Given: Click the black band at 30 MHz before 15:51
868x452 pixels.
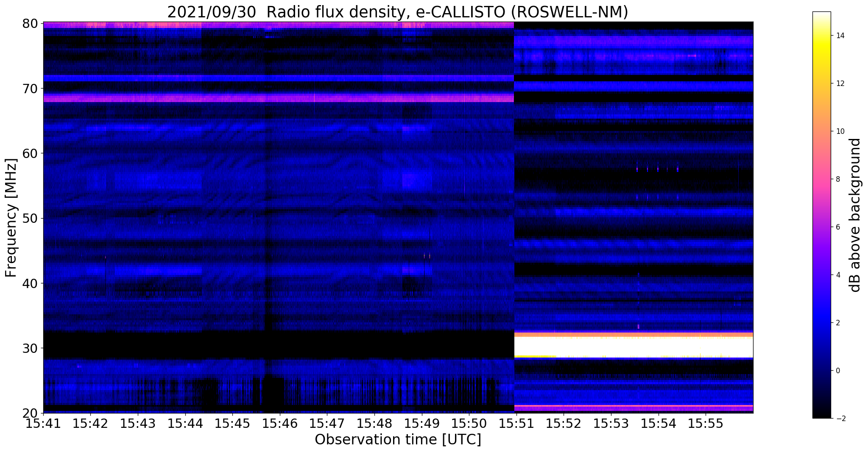Looking at the screenshot, I should 279,345.
